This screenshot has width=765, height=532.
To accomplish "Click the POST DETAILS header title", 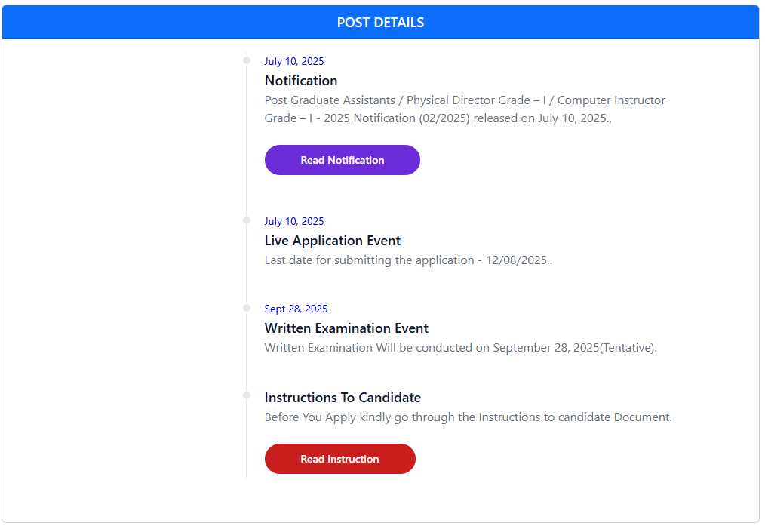I will (380, 23).
